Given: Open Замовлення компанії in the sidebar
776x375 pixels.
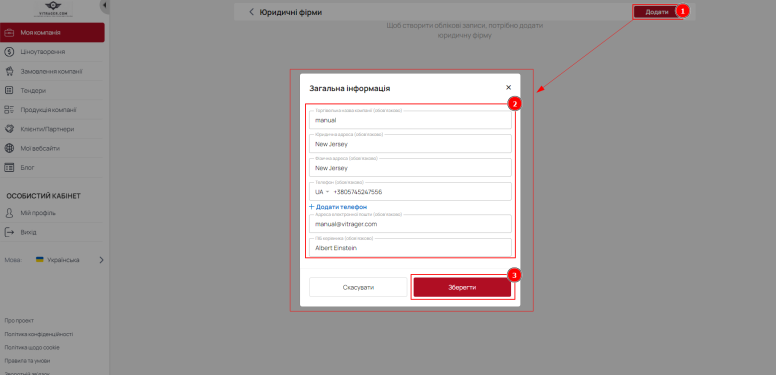Looking at the screenshot, I should 52,71.
